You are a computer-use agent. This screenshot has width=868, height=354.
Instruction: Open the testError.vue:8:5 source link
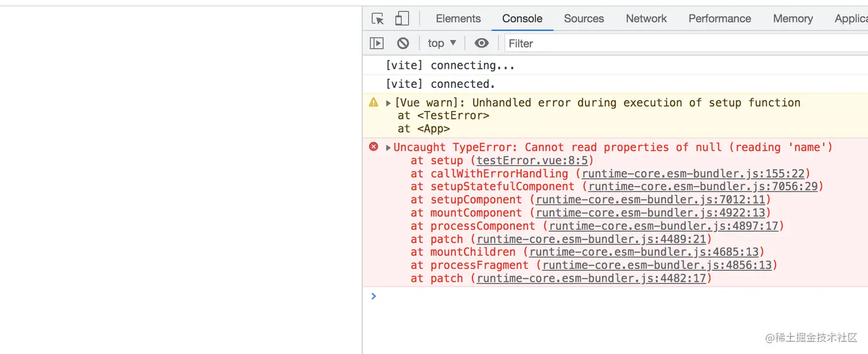point(534,160)
